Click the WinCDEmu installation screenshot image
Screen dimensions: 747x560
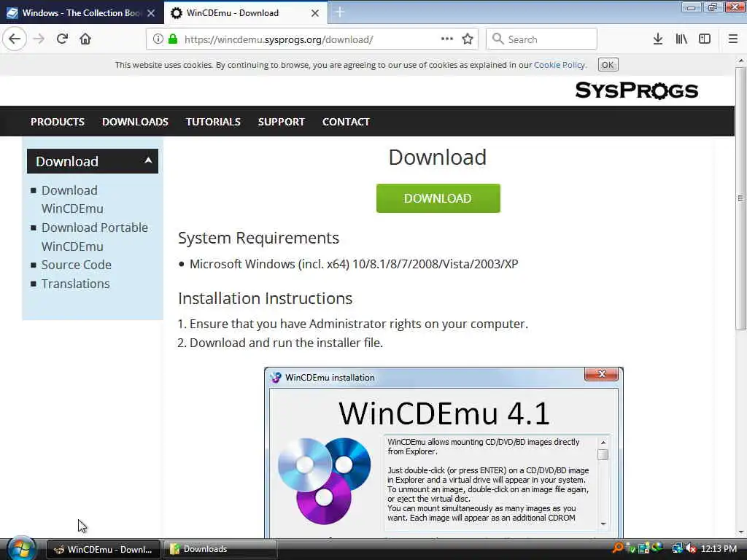click(444, 452)
